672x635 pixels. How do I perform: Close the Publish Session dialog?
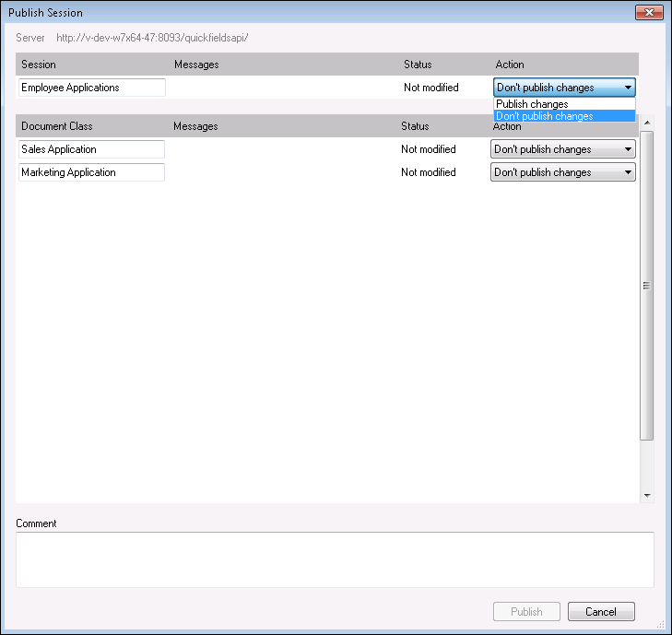[649, 12]
